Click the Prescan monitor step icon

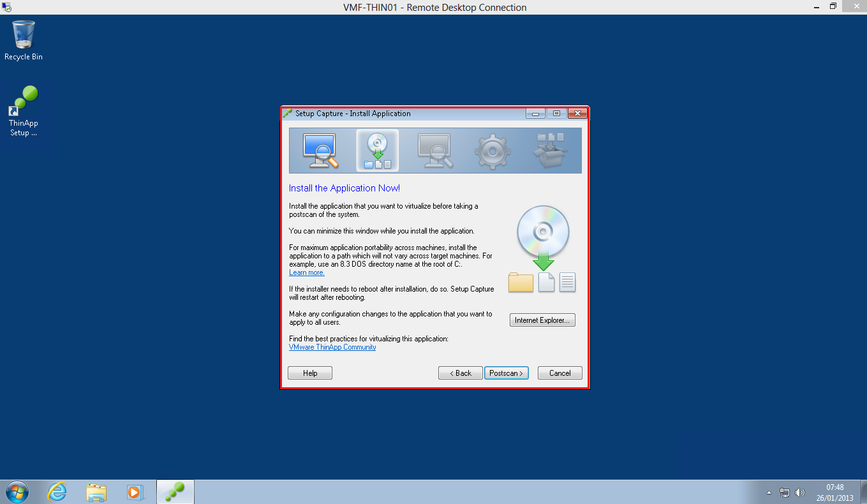pos(320,151)
